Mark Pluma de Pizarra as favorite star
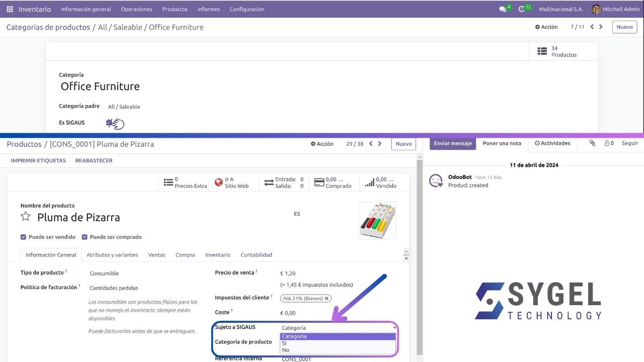Image resolution: width=644 pixels, height=362 pixels. [26, 217]
